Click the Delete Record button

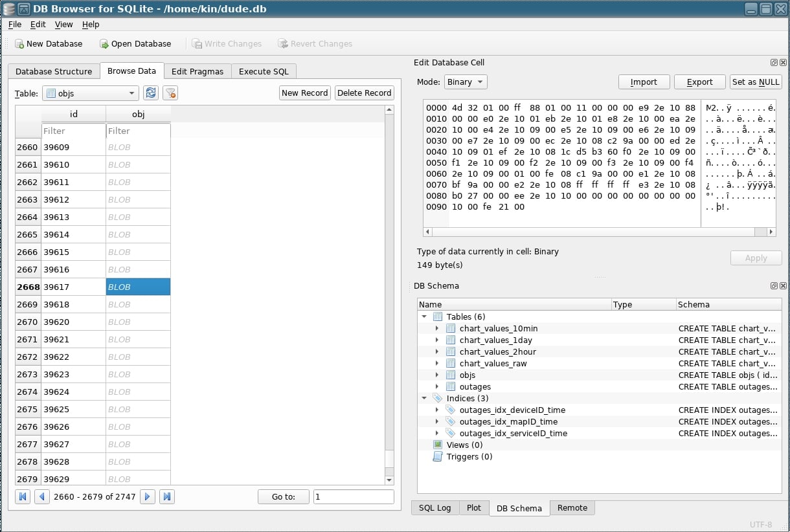click(365, 93)
